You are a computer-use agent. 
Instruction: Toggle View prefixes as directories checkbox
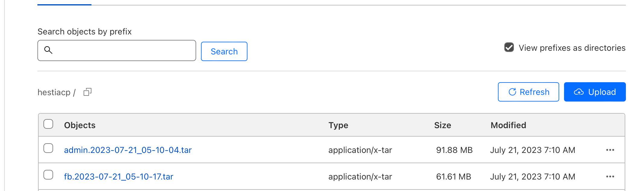pyautogui.click(x=509, y=47)
